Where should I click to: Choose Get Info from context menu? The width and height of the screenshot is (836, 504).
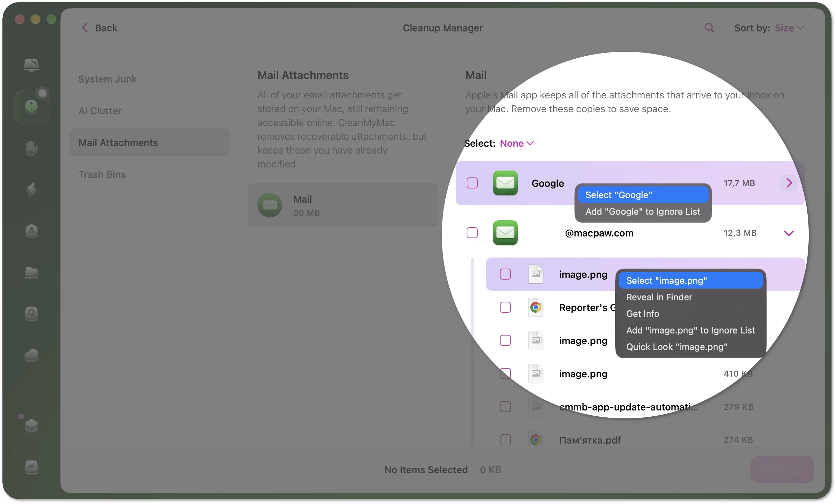click(691, 314)
